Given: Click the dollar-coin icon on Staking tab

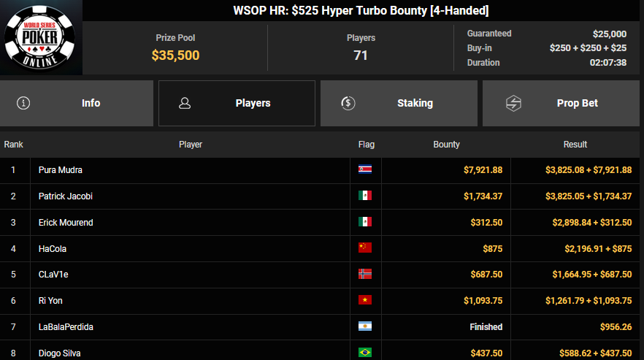Looking at the screenshot, I should [348, 103].
